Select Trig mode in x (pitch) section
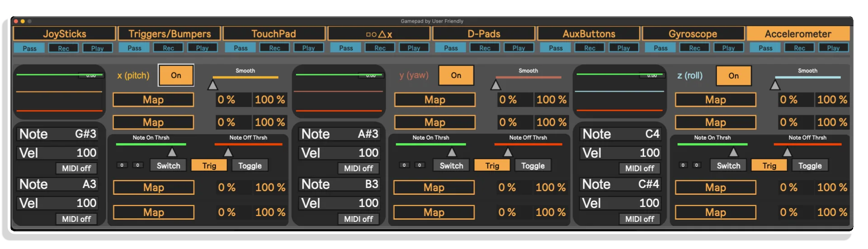This screenshot has width=868, height=249. (x=209, y=166)
